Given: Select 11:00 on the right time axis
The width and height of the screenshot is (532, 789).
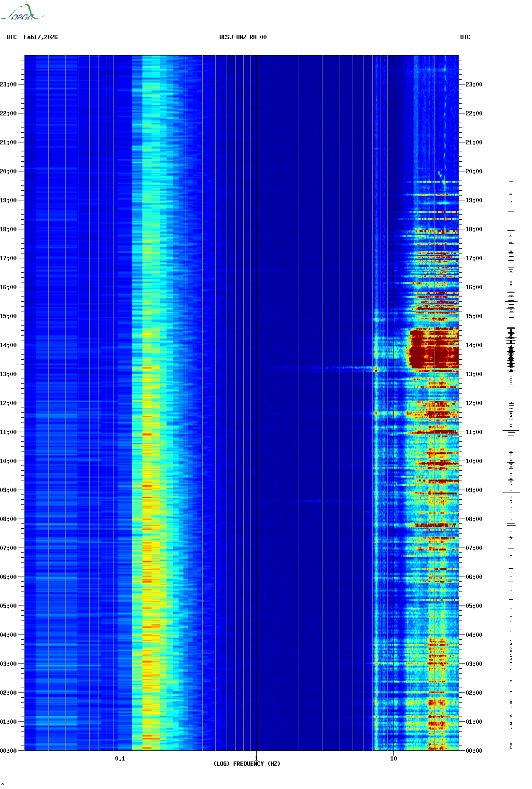Looking at the screenshot, I should pos(474,432).
